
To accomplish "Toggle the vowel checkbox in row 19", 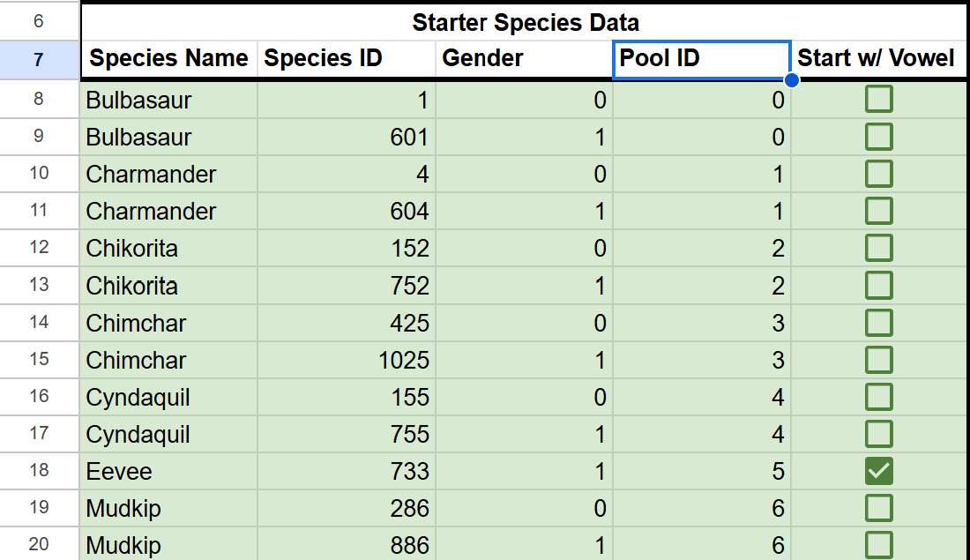I will click(x=878, y=508).
